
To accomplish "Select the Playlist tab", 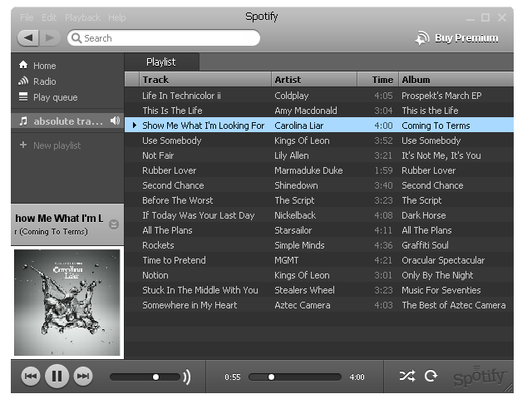I will pos(161,62).
